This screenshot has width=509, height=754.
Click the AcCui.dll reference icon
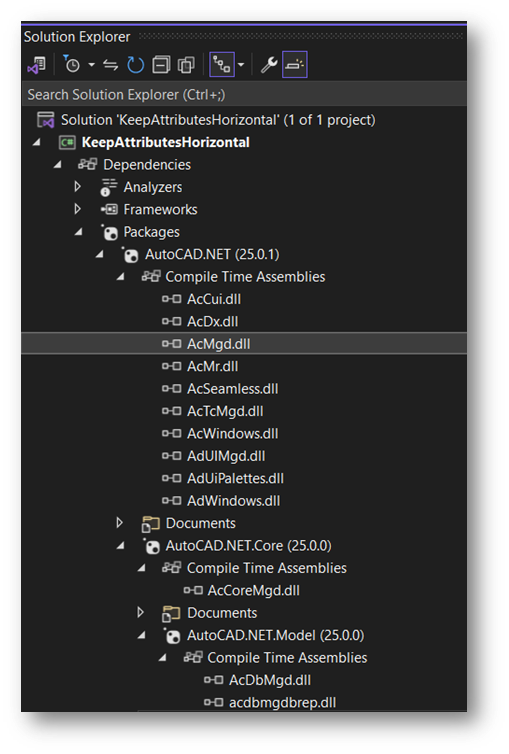point(172,299)
